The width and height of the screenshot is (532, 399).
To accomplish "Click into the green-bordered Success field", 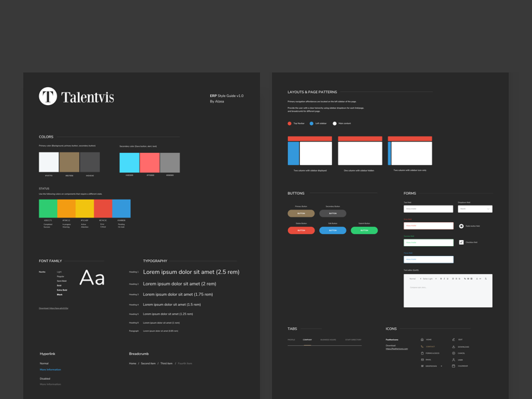I will coord(428,242).
